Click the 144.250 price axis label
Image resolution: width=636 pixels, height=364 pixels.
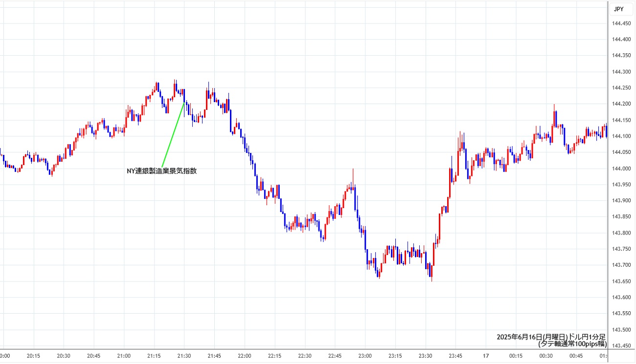pos(621,88)
